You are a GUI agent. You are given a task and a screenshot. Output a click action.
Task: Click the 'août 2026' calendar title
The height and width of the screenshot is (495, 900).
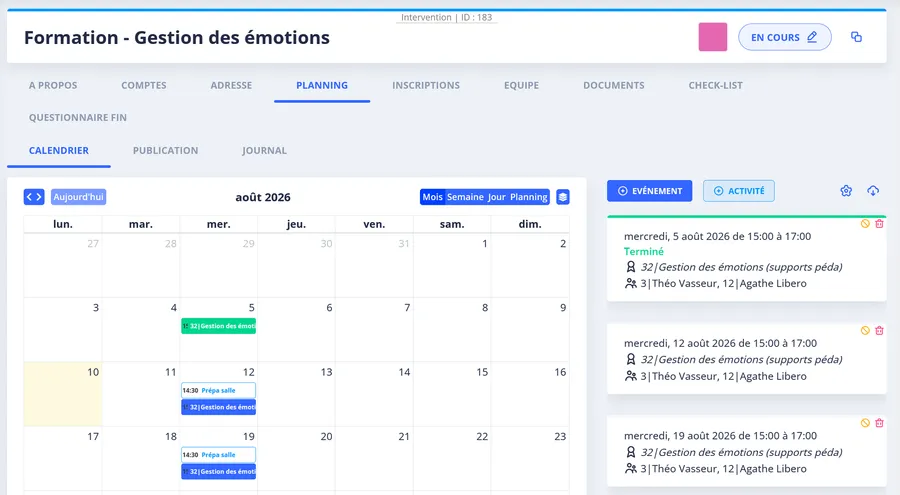click(263, 197)
